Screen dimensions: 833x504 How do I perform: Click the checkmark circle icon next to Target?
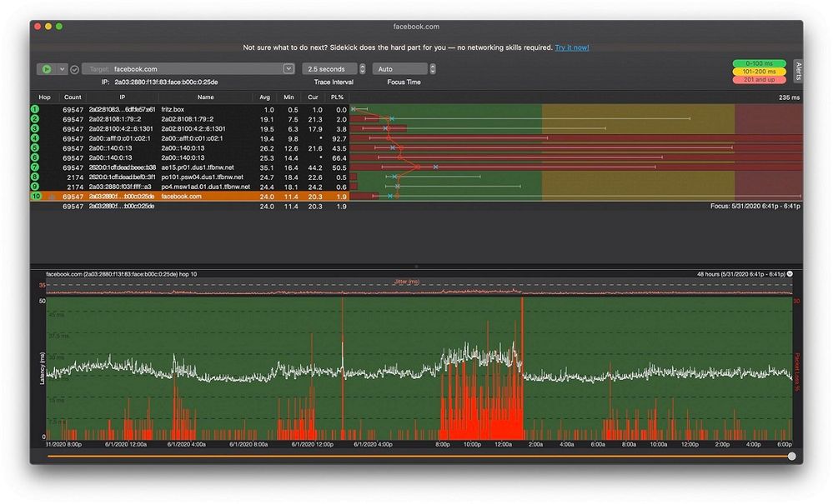74,69
